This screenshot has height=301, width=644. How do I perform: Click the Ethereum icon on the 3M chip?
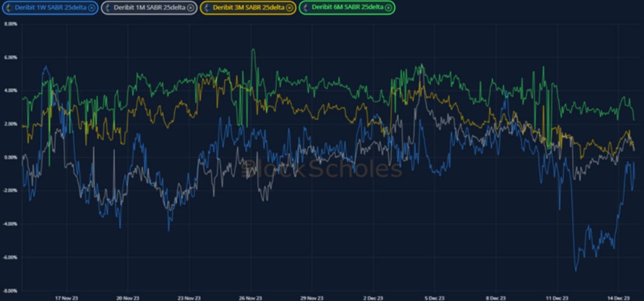coord(205,8)
